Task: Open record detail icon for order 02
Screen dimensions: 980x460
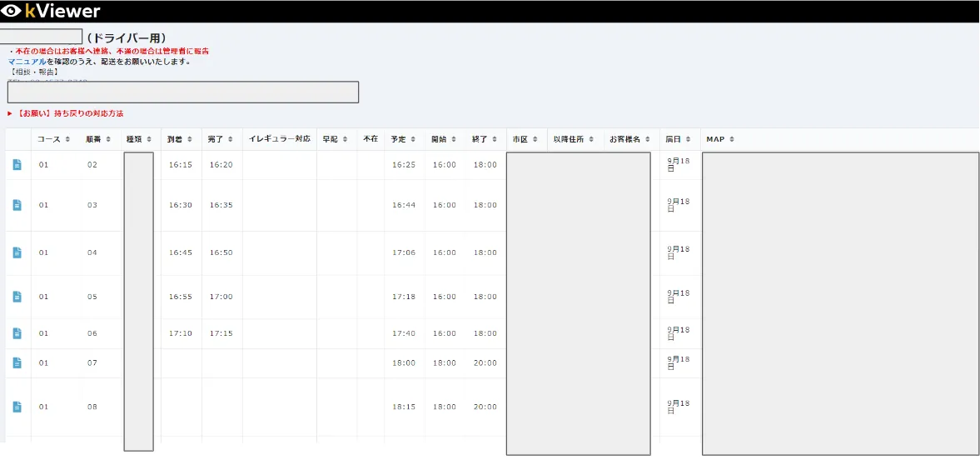Action: 17,165
